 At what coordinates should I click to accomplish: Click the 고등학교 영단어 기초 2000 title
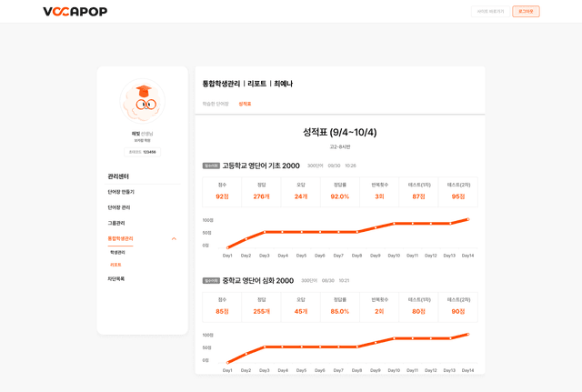coord(261,166)
